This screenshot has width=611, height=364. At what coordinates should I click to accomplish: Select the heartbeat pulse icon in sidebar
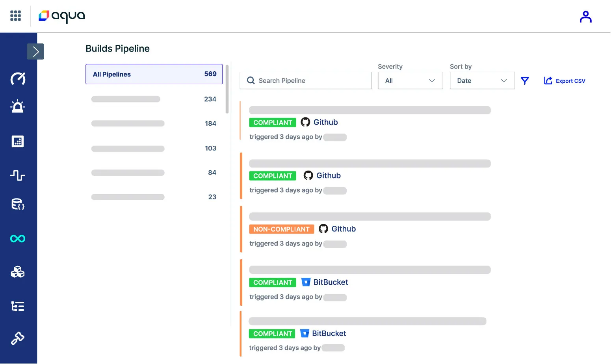(x=18, y=175)
